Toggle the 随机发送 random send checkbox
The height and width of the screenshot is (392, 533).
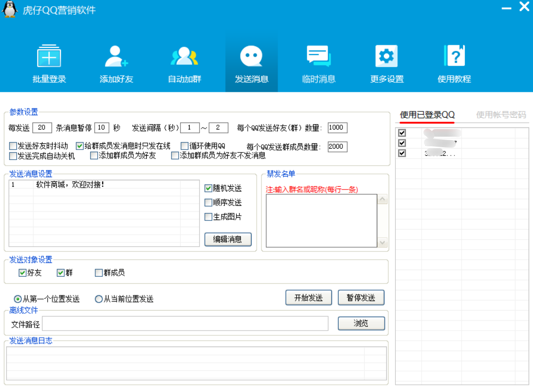coord(208,189)
